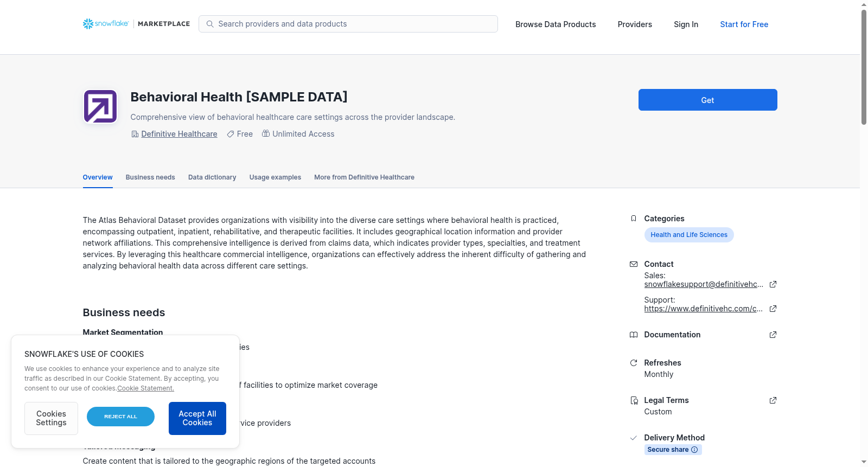Click the Health and Life Sciences category chip
The image size is (868, 467).
689,235
